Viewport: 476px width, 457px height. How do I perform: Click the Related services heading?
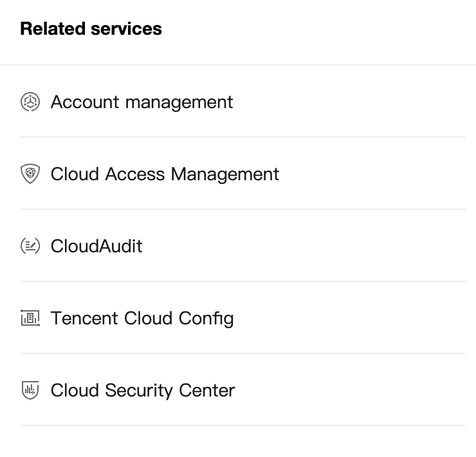pyautogui.click(x=91, y=29)
